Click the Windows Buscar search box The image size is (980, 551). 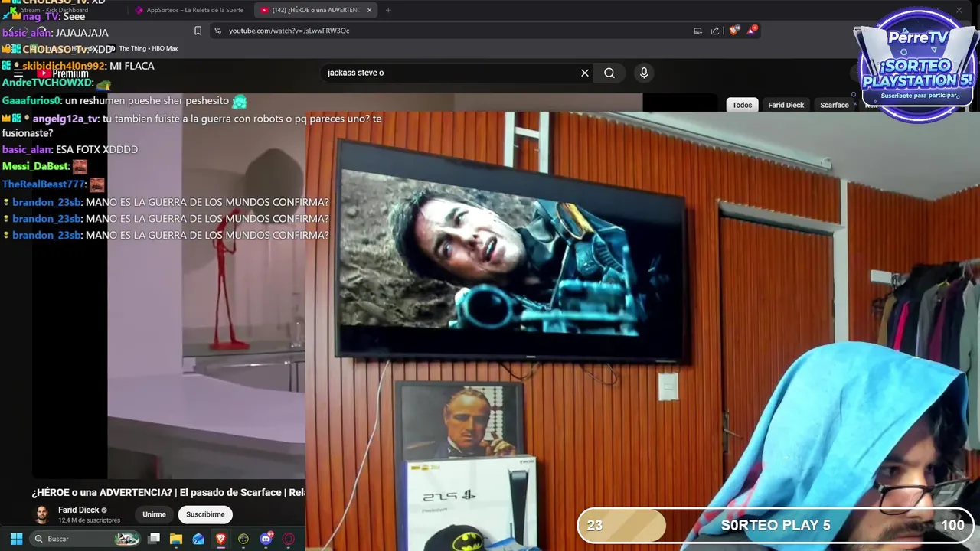(84, 539)
